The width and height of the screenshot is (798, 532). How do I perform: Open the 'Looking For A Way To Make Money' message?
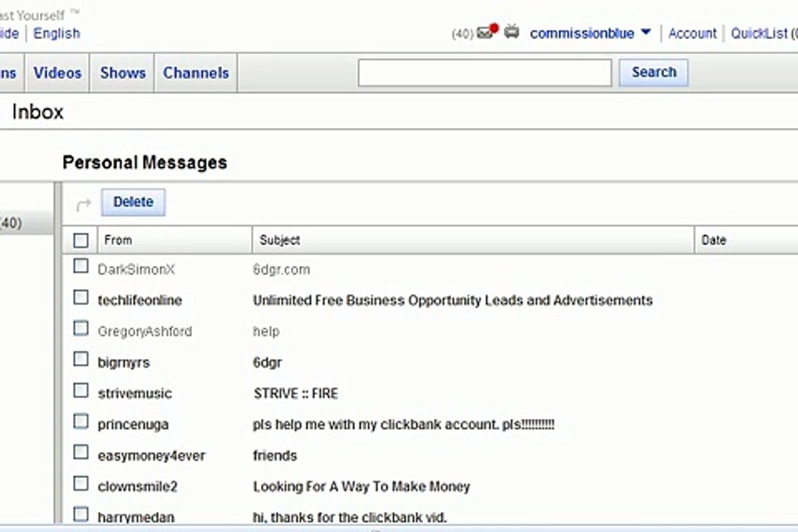361,487
